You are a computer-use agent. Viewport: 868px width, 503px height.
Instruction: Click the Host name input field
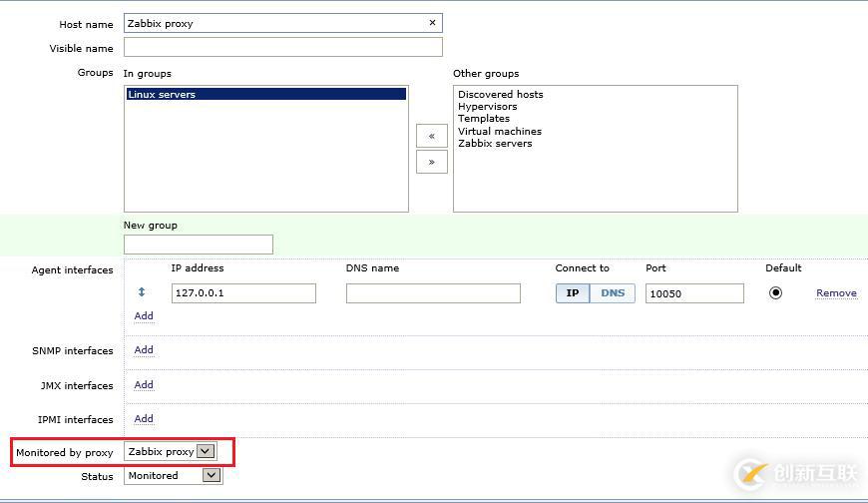click(283, 23)
